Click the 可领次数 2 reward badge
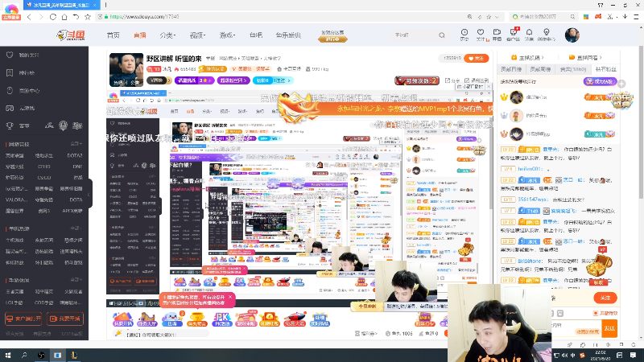The width and height of the screenshot is (644, 362). coord(417,80)
